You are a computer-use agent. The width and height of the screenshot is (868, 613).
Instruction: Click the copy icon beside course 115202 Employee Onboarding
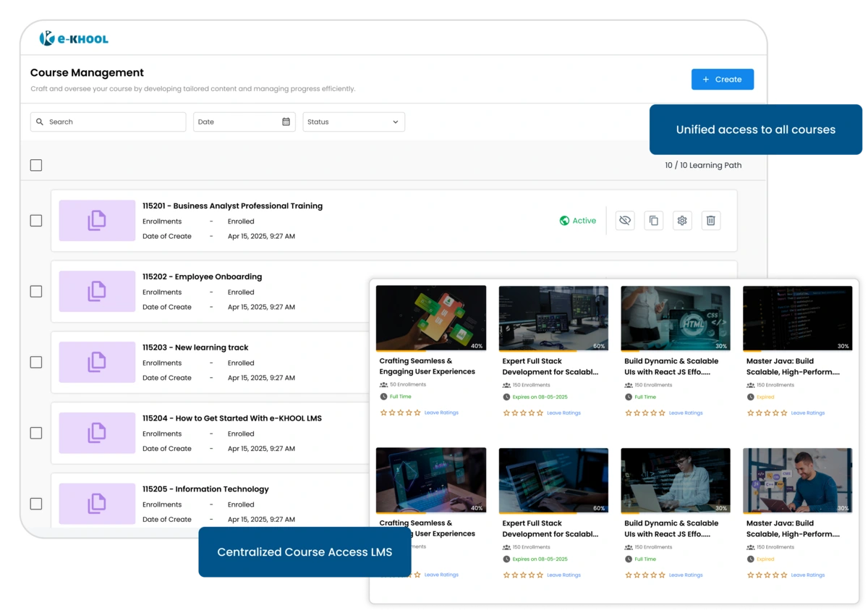pyautogui.click(x=98, y=291)
